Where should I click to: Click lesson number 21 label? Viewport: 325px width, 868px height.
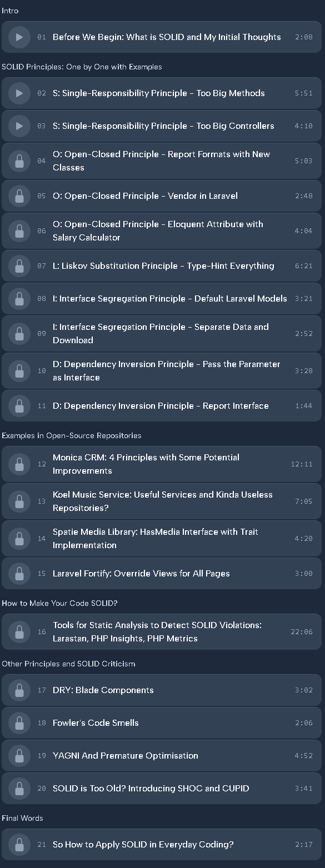[x=42, y=845]
